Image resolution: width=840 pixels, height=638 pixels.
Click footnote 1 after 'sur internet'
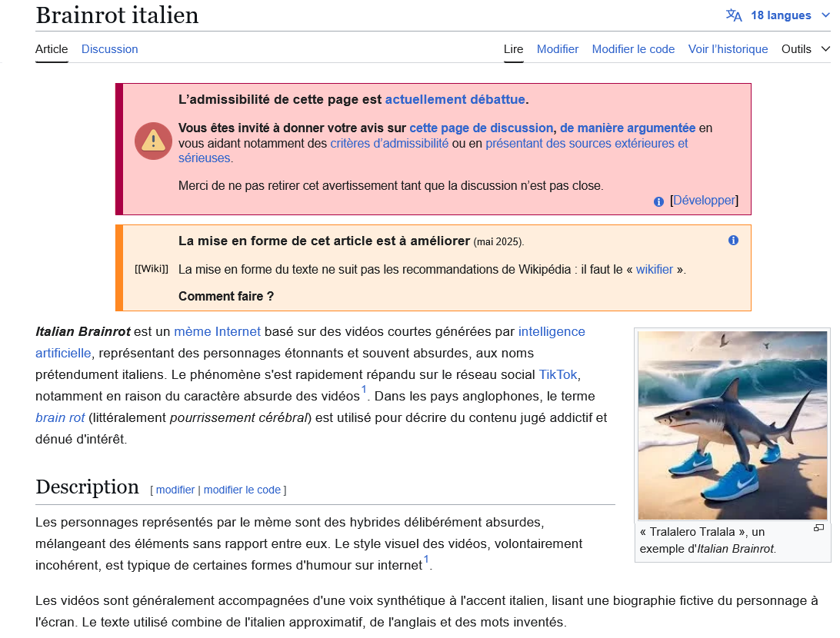426,560
